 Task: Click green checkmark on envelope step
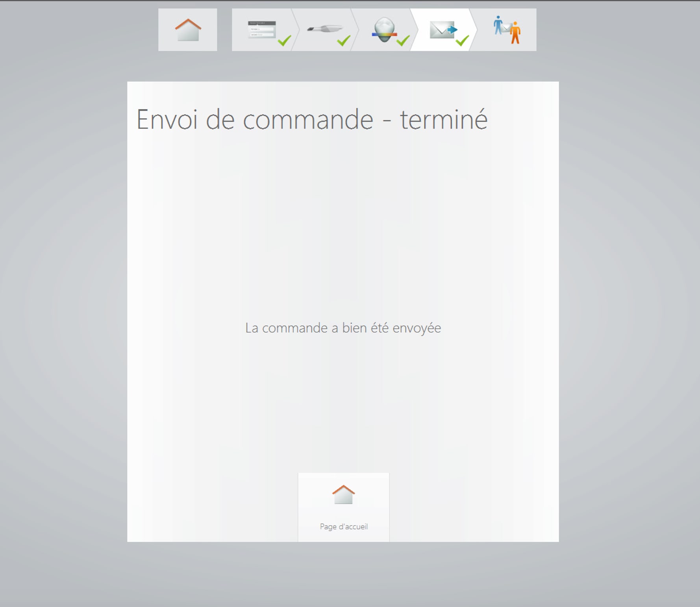tap(462, 40)
